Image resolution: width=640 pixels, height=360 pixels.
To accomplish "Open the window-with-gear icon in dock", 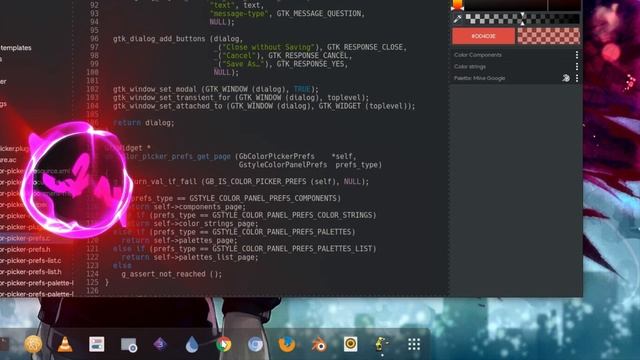I will [129, 345].
